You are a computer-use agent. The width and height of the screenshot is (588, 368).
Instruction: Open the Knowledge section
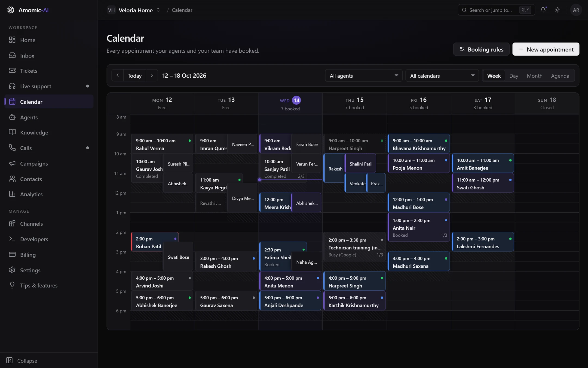[x=49, y=132]
